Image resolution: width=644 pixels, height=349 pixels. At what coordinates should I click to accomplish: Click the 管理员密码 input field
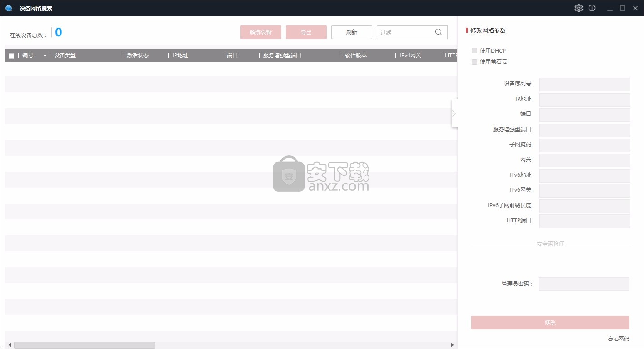584,284
